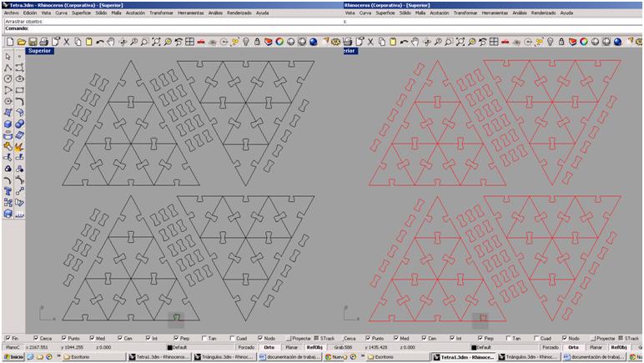Viewport: 644px width, 363px height.
Task: Toggle Orto mode in Tetra.3dm status bar
Action: pyautogui.click(x=269, y=347)
